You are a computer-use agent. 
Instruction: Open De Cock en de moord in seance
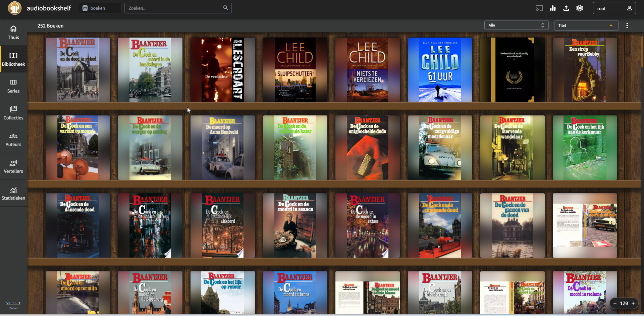click(295, 225)
